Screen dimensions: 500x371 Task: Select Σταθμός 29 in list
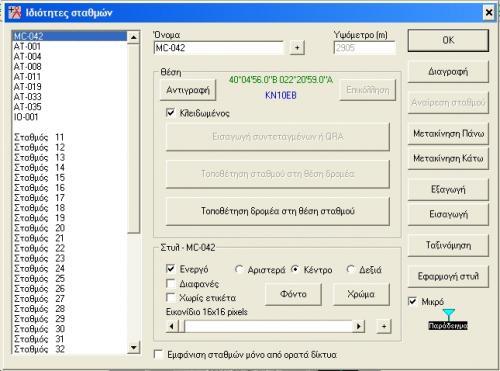70,319
